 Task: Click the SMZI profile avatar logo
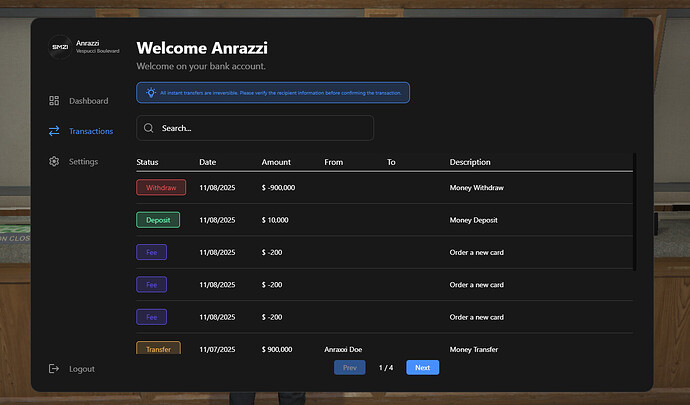(x=60, y=47)
